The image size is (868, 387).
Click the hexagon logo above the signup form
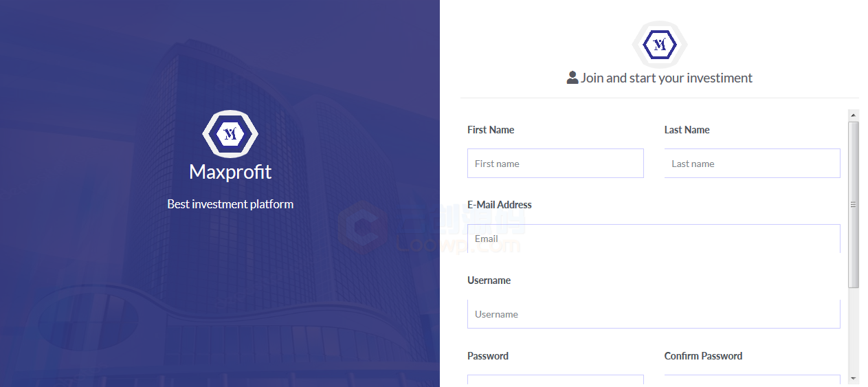(660, 45)
